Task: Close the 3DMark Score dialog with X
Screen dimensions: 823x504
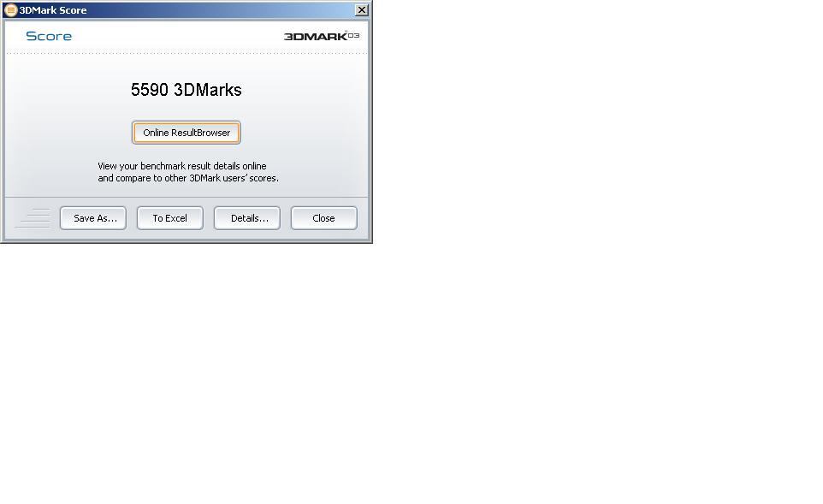Action: tap(362, 10)
